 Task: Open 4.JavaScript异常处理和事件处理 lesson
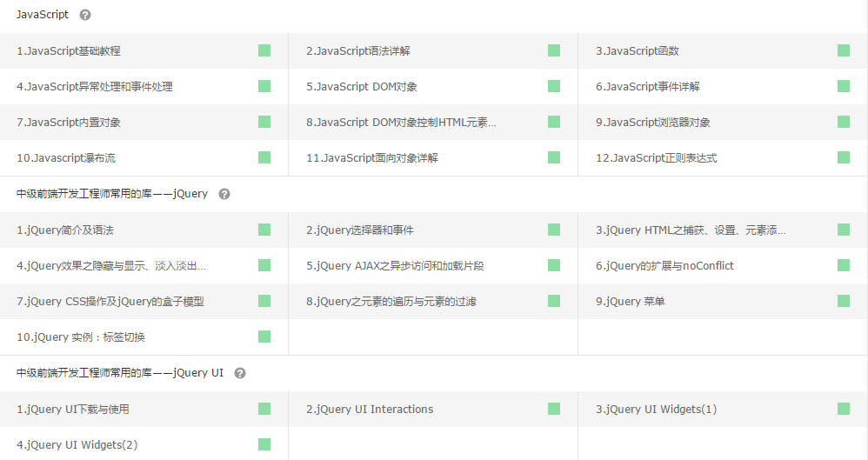[x=95, y=87]
